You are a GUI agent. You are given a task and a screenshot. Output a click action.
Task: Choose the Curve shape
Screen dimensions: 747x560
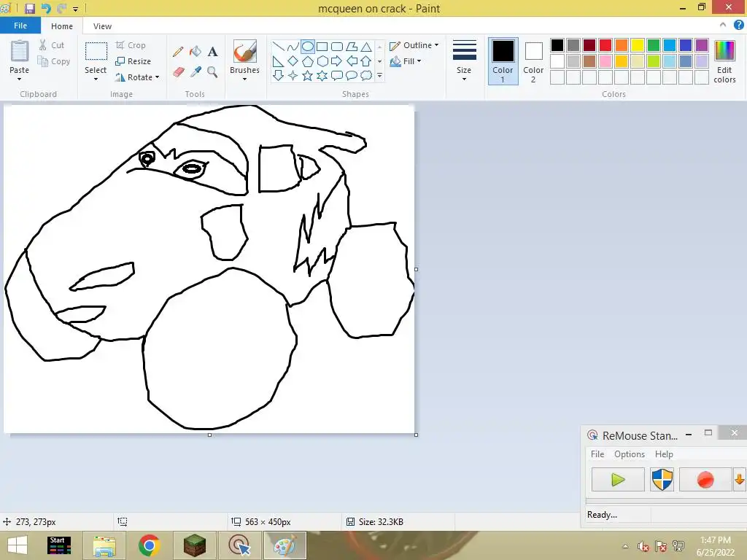click(x=293, y=46)
